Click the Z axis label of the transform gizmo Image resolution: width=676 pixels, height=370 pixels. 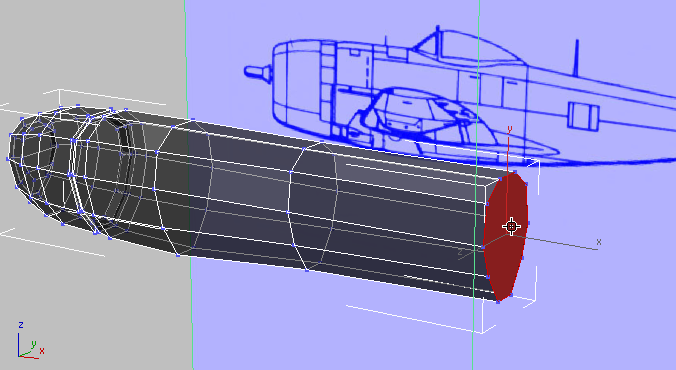[460, 252]
